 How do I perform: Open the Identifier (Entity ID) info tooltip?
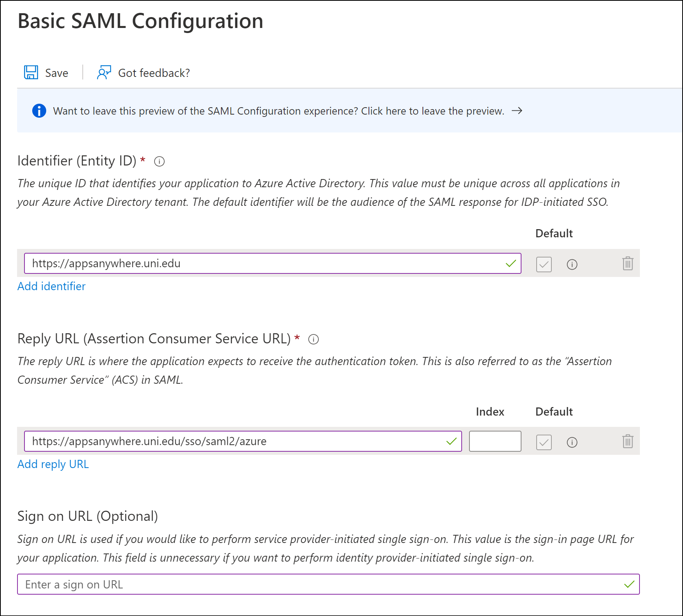tap(159, 161)
